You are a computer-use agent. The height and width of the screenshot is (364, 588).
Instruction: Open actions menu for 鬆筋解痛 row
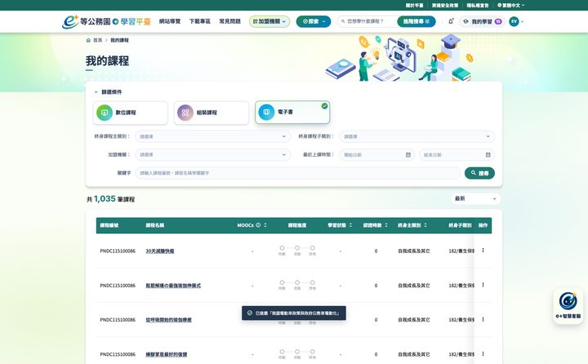(x=483, y=285)
